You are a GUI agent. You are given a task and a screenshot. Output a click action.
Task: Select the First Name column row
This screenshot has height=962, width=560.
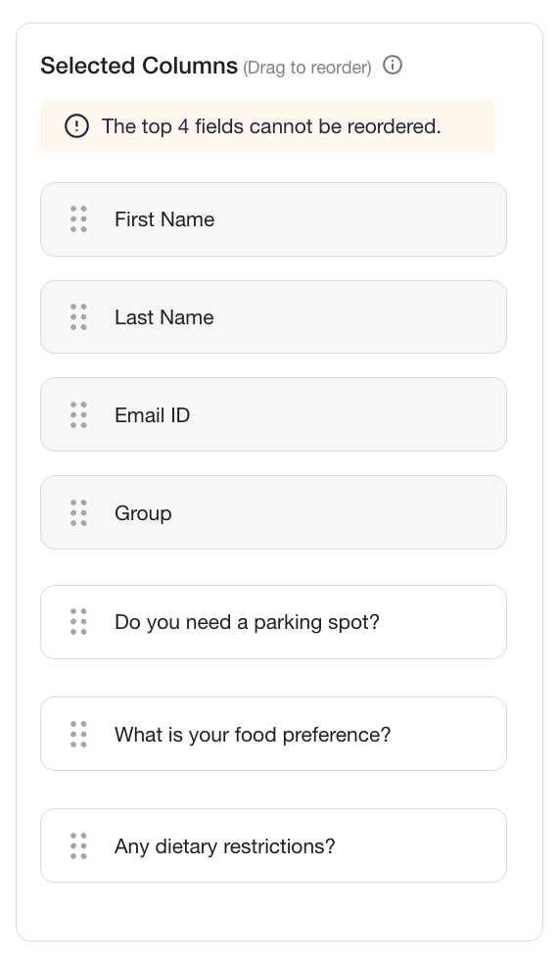pyautogui.click(x=273, y=219)
